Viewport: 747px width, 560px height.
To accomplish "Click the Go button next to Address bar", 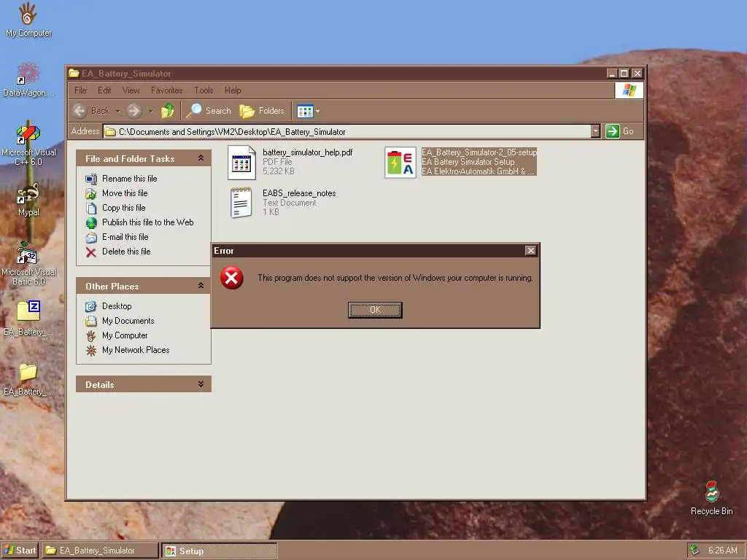I will 620,131.
